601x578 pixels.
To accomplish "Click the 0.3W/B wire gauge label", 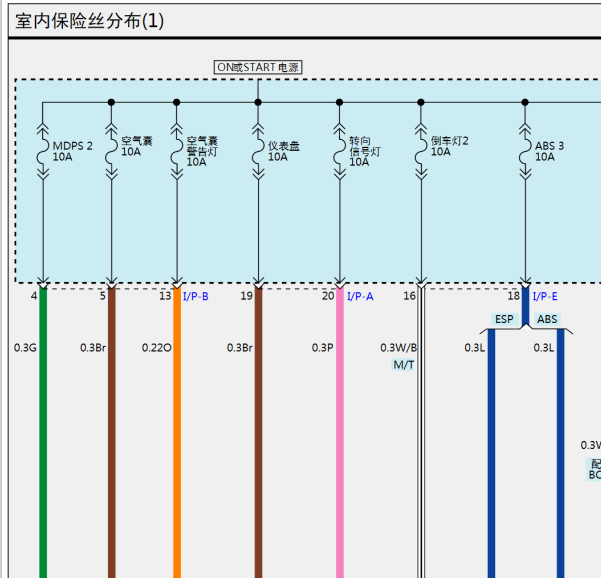I will [398, 348].
